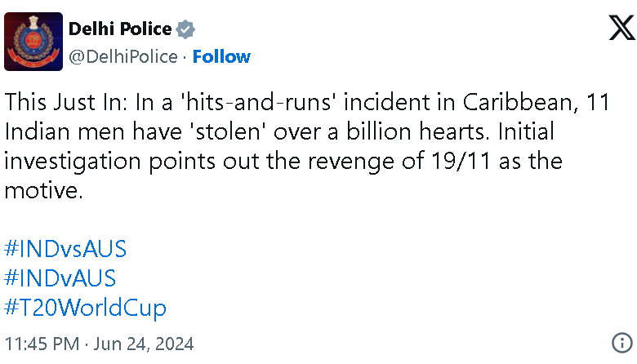
Task: Open the #T20WorldCup hashtag
Action: (x=85, y=308)
